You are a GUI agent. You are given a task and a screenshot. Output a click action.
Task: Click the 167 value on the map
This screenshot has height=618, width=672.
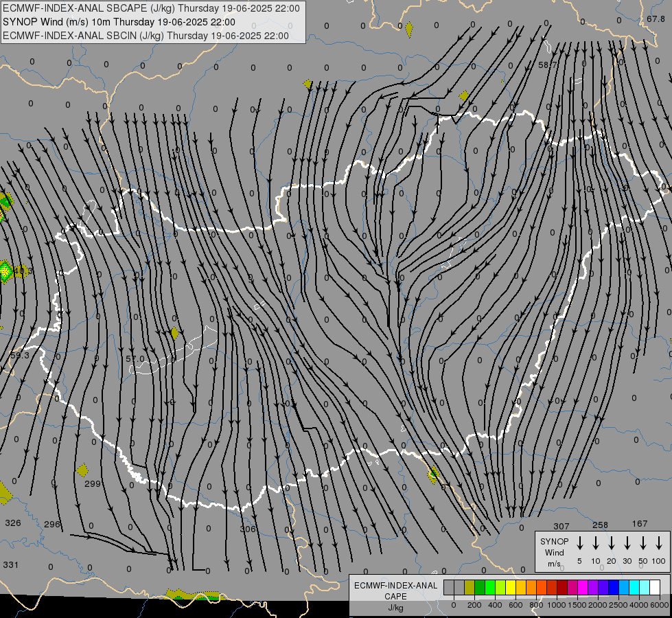[640, 524]
